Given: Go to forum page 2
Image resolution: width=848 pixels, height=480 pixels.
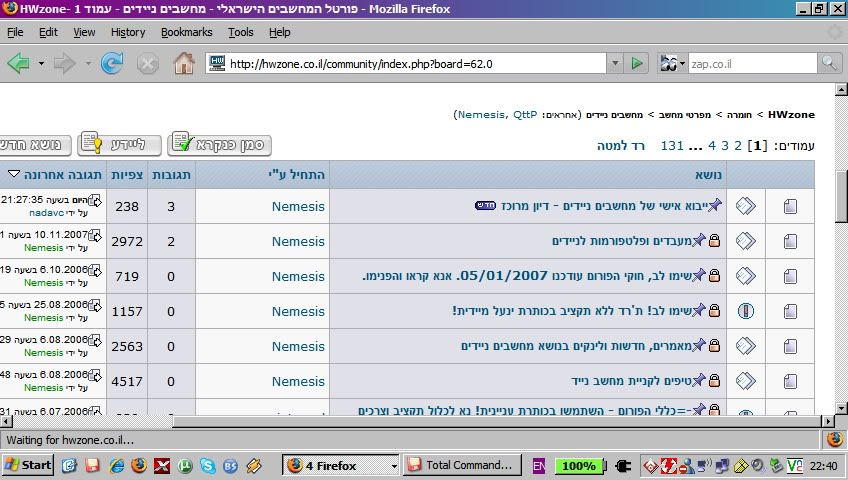Looking at the screenshot, I should click(737, 145).
